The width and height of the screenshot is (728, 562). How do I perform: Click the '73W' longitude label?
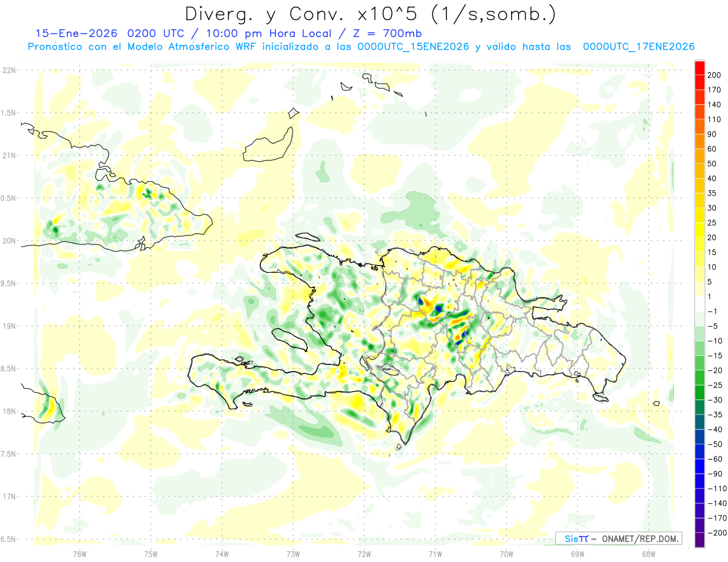[x=293, y=554]
